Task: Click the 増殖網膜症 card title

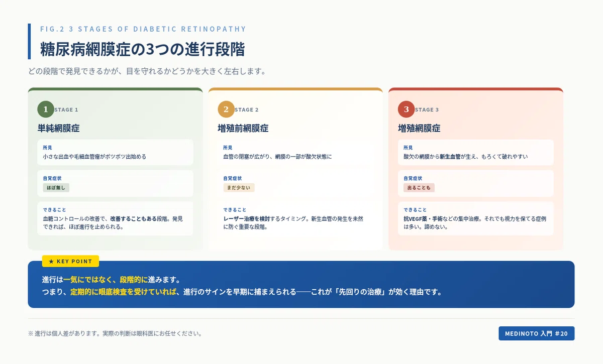Action: pos(419,129)
